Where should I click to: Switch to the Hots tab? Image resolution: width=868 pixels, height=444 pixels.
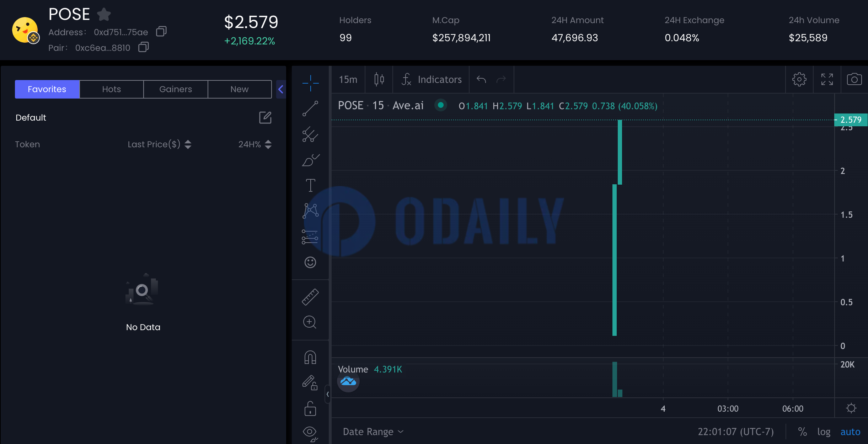click(112, 89)
